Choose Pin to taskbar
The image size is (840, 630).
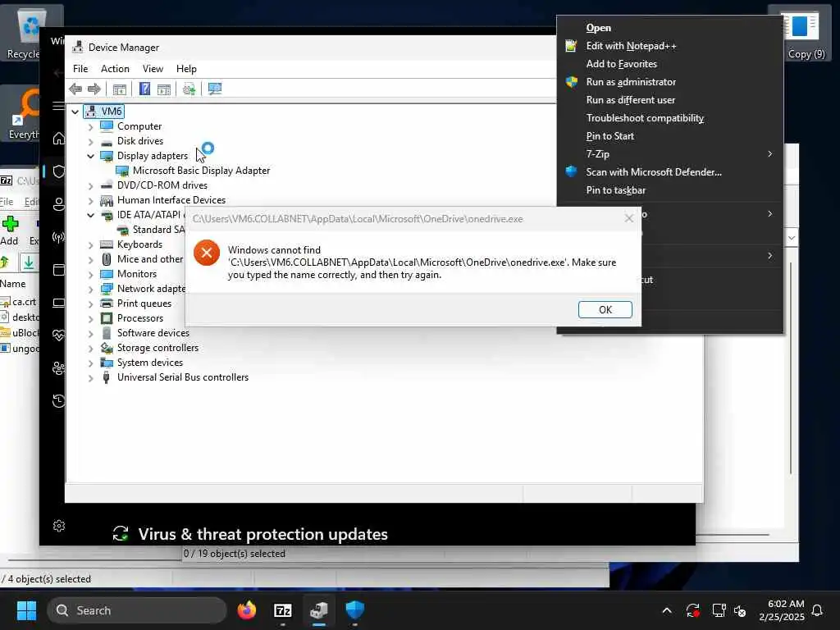(x=669, y=190)
